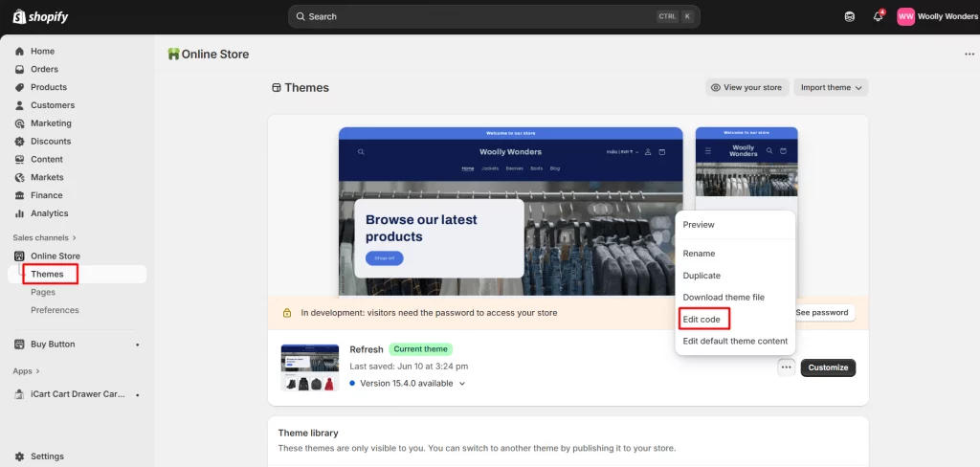Expand the Sales channels section
The width and height of the screenshot is (980, 467).
(44, 237)
